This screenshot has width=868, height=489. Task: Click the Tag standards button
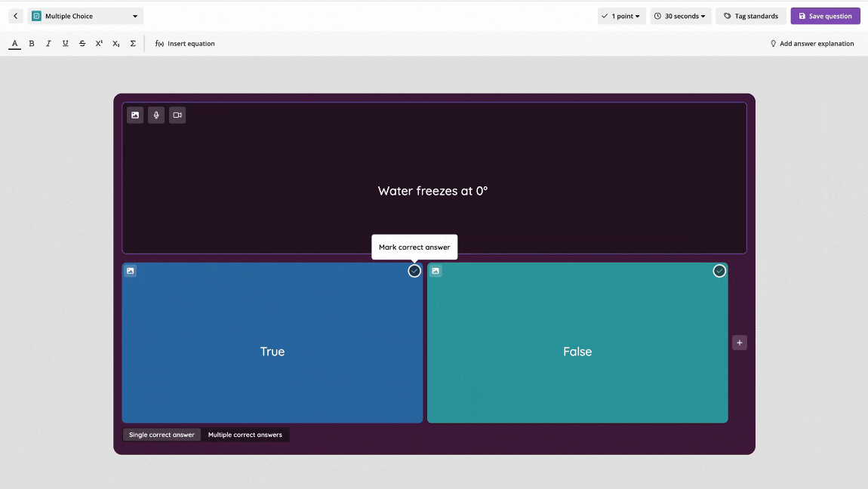pos(751,16)
